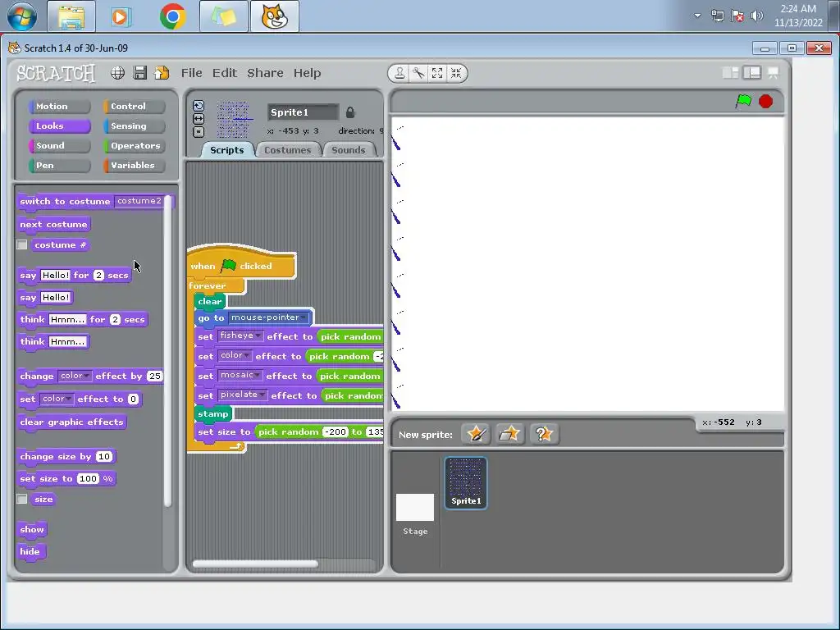
Task: Enable the size monitor checkbox
Action: pyautogui.click(x=22, y=499)
